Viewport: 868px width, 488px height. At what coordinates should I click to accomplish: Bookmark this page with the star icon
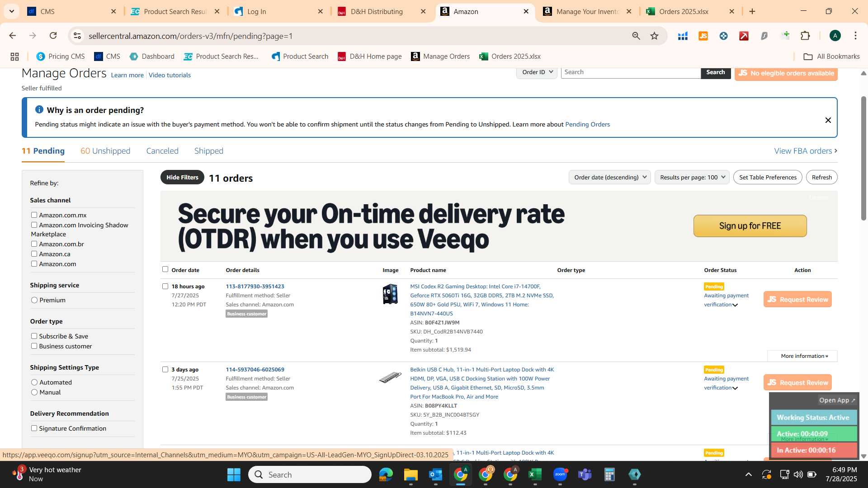point(654,36)
